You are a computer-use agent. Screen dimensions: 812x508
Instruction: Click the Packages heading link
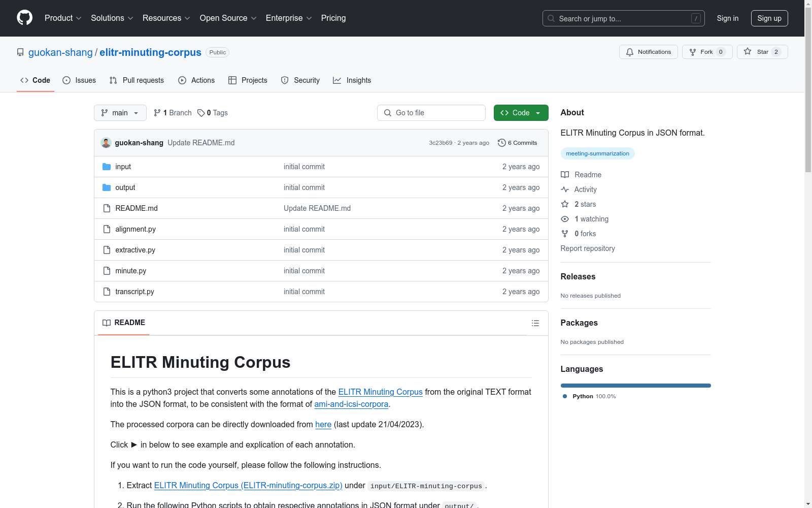(579, 323)
